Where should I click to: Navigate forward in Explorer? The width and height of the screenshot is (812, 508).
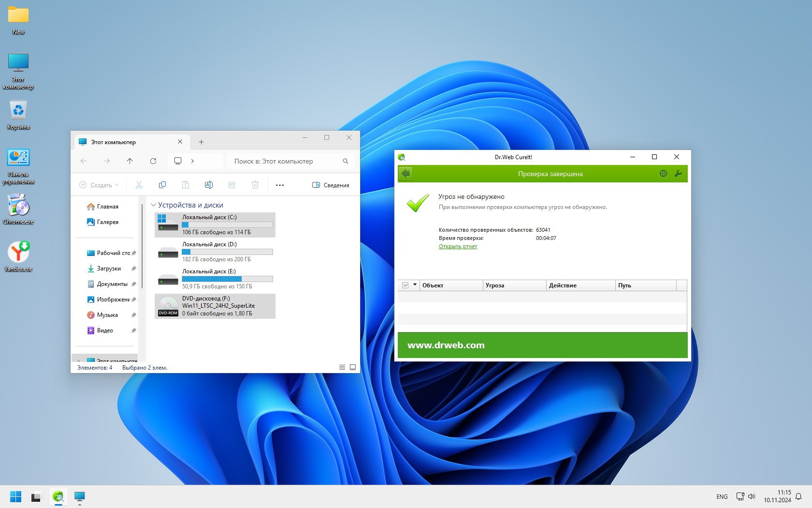[107, 161]
